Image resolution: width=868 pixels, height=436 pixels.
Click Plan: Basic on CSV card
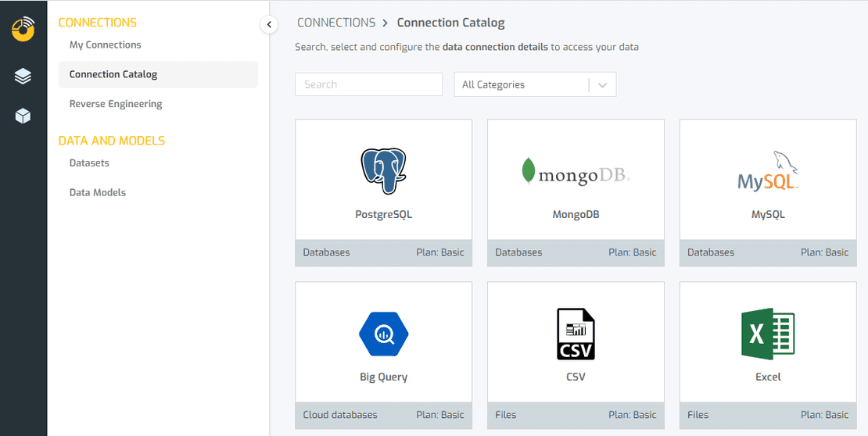click(632, 414)
